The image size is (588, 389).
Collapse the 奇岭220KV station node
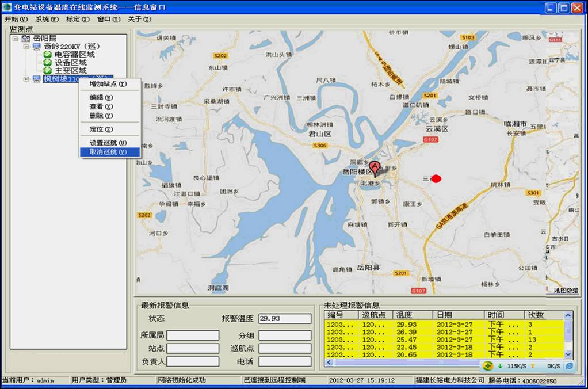26,47
